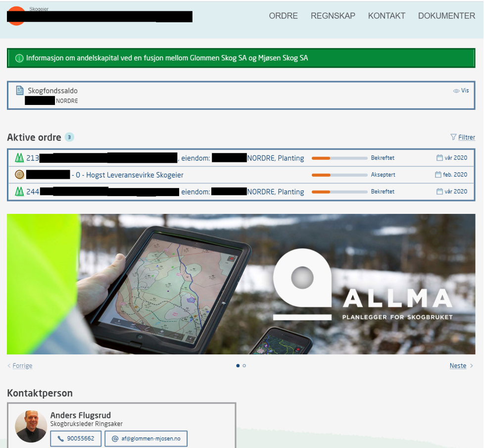Open the REGNSKAP menu
This screenshot has width=484, height=448.
click(333, 16)
